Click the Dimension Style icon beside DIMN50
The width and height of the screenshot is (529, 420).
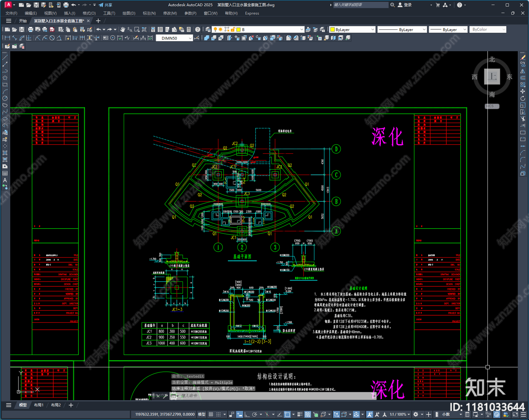pos(197,38)
